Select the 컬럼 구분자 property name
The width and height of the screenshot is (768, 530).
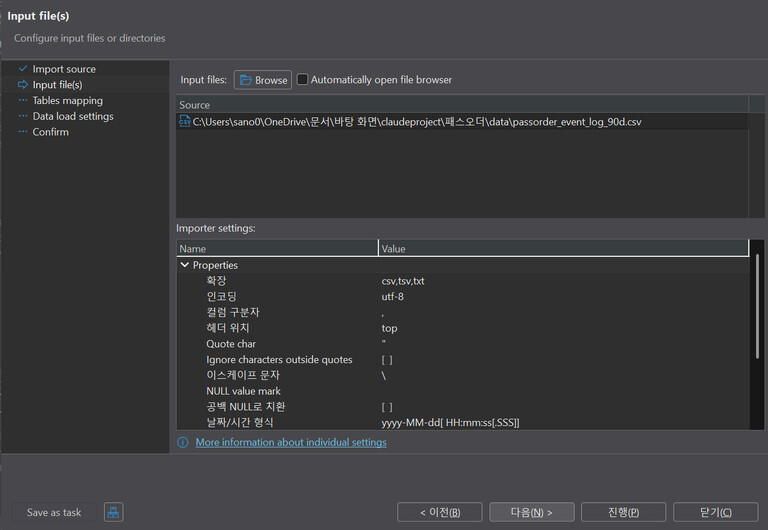pos(233,313)
